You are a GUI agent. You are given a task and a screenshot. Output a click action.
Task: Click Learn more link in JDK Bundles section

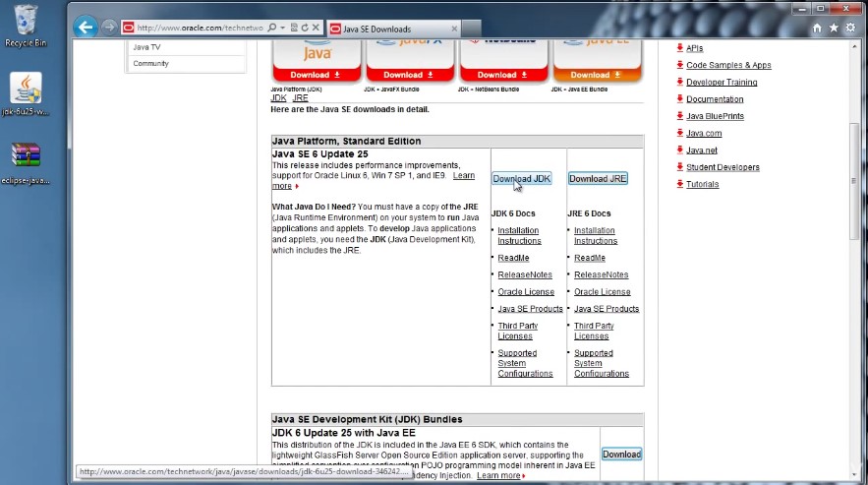[x=498, y=475]
